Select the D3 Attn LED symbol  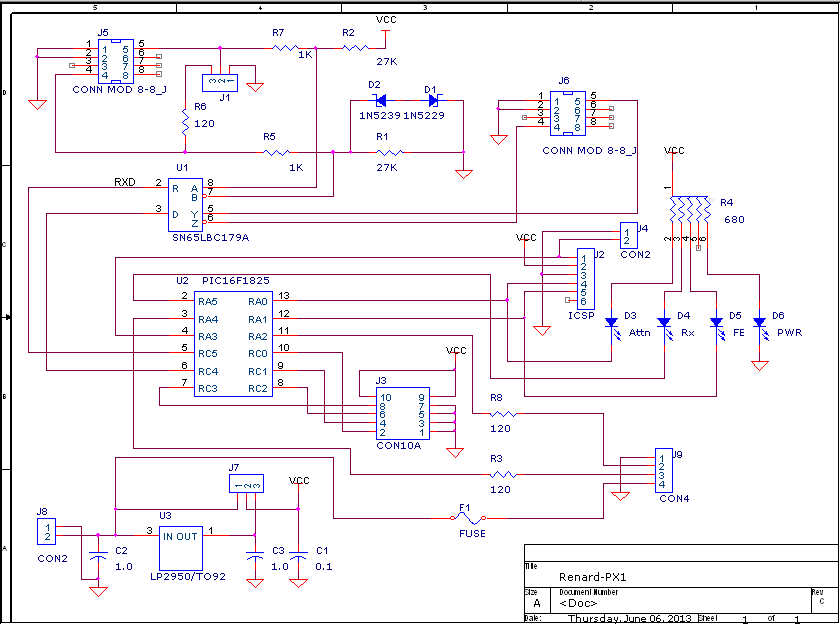pyautogui.click(x=613, y=327)
